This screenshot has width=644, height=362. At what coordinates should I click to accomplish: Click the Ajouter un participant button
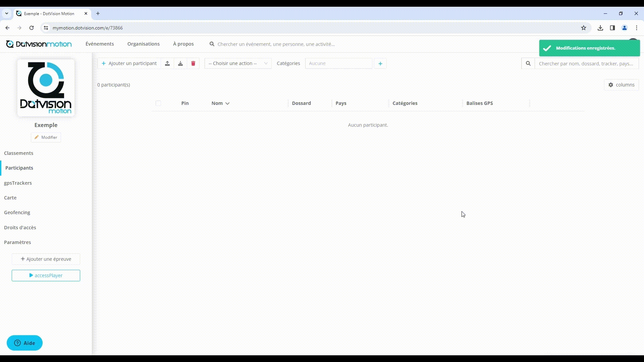pyautogui.click(x=128, y=63)
